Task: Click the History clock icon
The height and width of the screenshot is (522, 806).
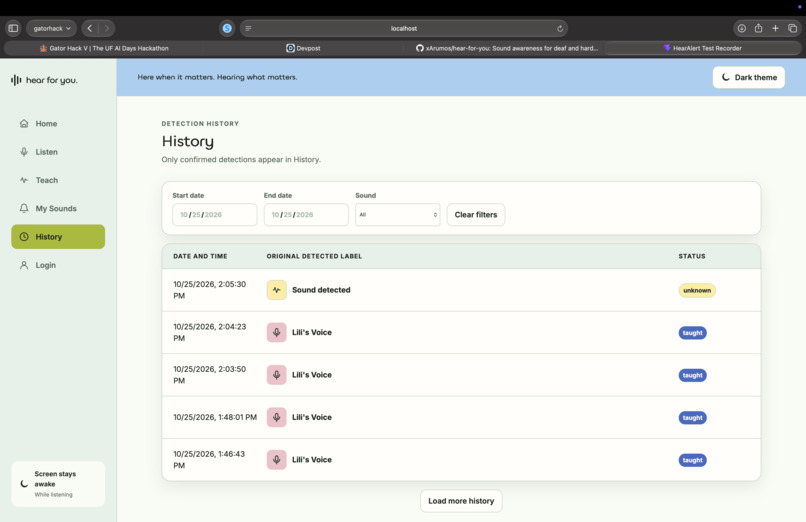Action: tap(24, 237)
